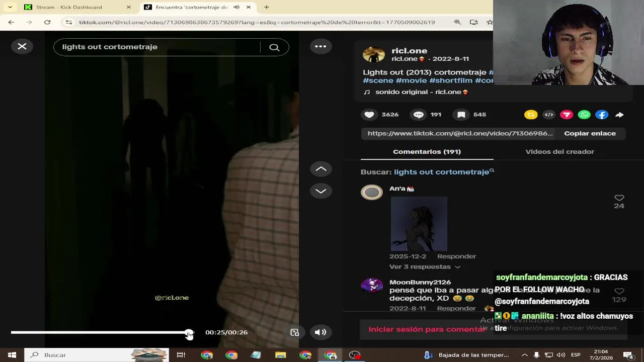
Task: Save the video with the bookmark showing 545
Action: (x=461, y=115)
